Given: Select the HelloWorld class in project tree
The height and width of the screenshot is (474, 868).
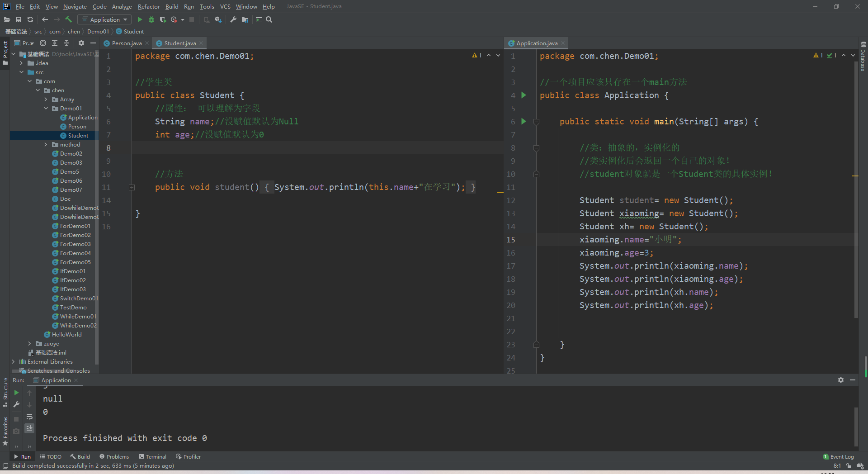Looking at the screenshot, I should 66,335.
